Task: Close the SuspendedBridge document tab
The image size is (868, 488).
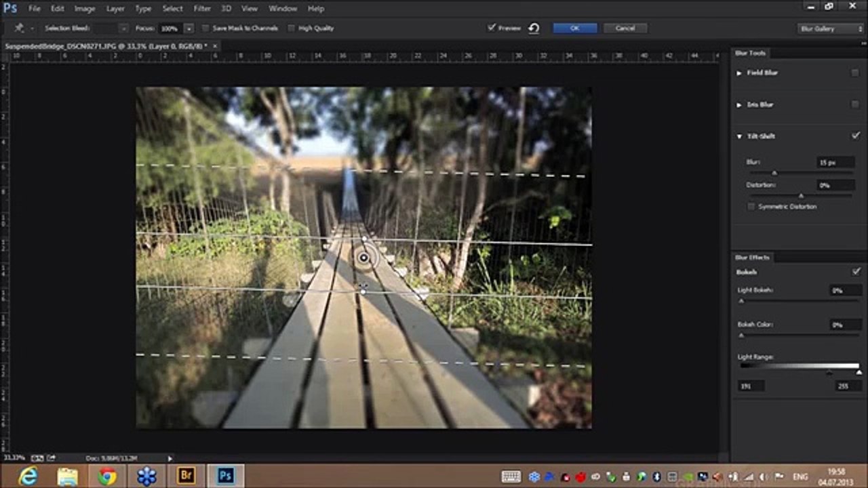Action: pos(215,46)
